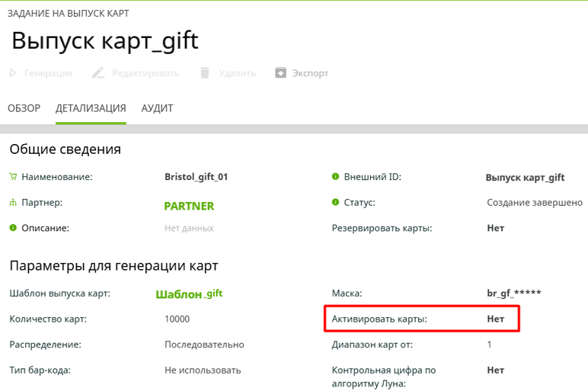This screenshot has height=391, width=588.
Task: Click the pencil Edit icon
Action: (x=97, y=73)
